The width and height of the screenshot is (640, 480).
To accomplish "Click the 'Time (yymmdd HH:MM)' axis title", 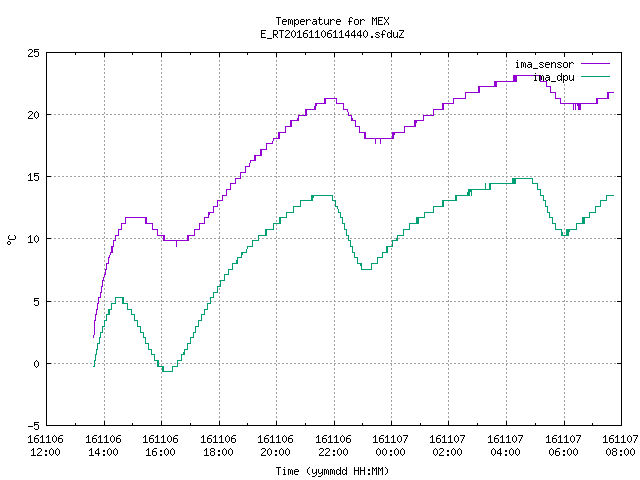I will [332, 471].
